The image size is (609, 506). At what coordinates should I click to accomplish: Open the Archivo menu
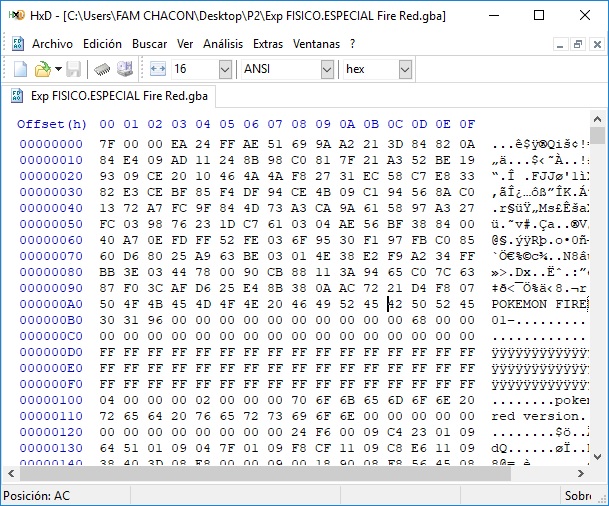tap(52, 44)
